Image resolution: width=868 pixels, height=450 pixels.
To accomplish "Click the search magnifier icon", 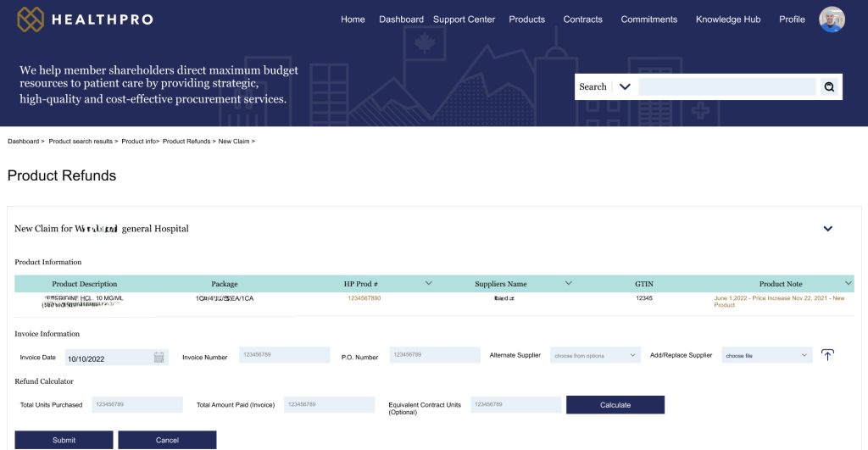I will 829,87.
